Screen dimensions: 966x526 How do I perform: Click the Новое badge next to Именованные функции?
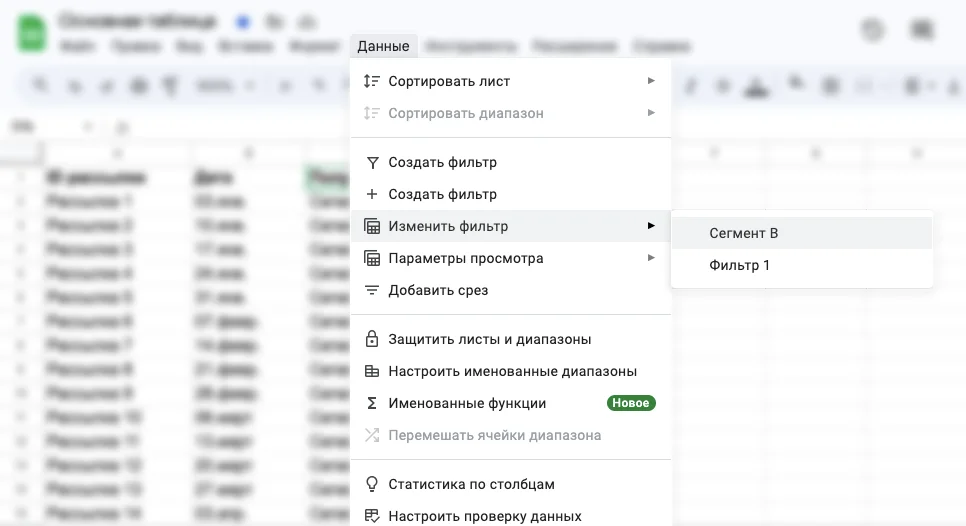[x=630, y=403]
